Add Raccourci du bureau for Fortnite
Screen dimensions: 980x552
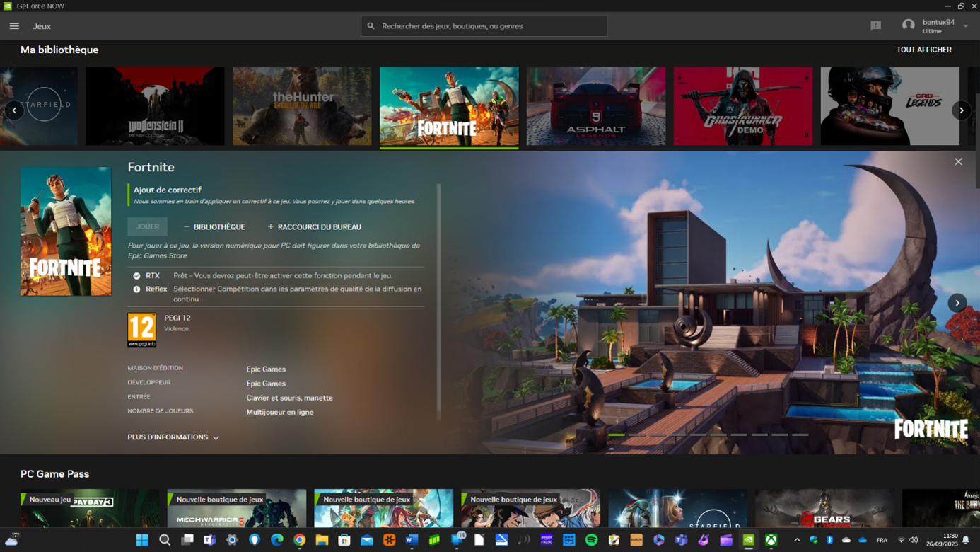coord(314,227)
